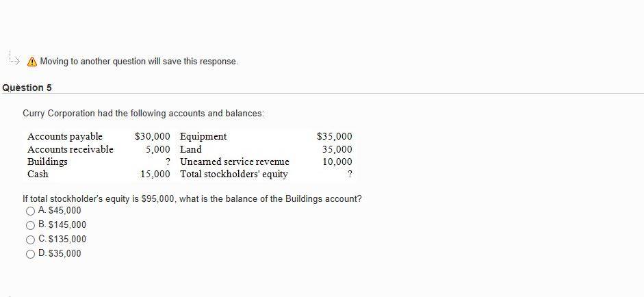Click the 'Curry Corporation had the following' sentence
This screenshot has width=644, height=297.
click(x=143, y=114)
